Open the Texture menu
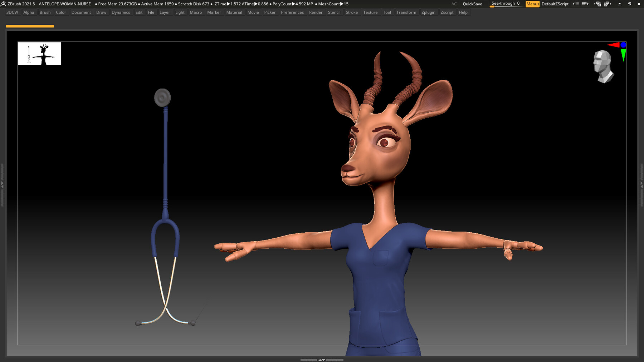644x362 pixels. point(370,12)
